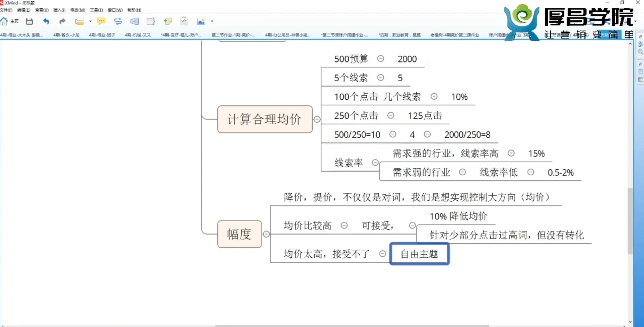Insert a new topic with the orange topic icon
Screen dimensions: 644x327
79,21
